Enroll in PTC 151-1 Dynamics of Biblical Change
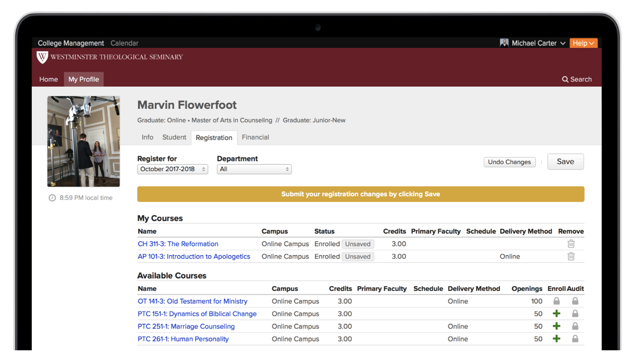Image resolution: width=633 pixels, height=364 pixels. pyautogui.click(x=556, y=313)
